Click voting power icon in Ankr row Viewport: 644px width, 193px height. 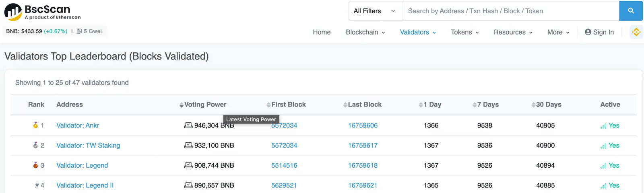click(188, 125)
